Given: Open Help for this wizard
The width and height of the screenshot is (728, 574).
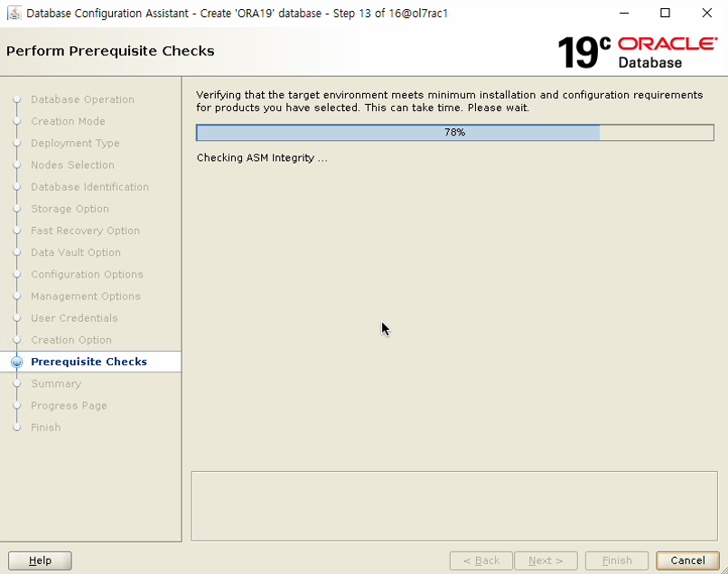Looking at the screenshot, I should tap(40, 560).
